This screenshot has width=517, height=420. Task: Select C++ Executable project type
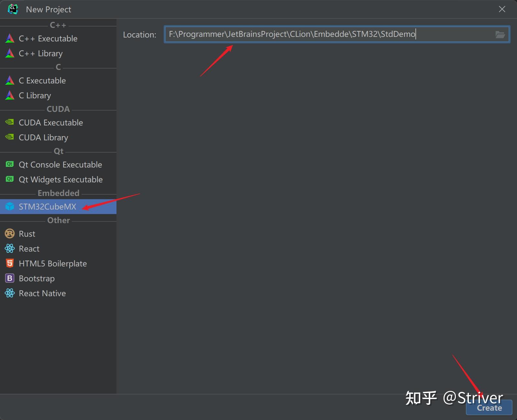click(x=58, y=38)
